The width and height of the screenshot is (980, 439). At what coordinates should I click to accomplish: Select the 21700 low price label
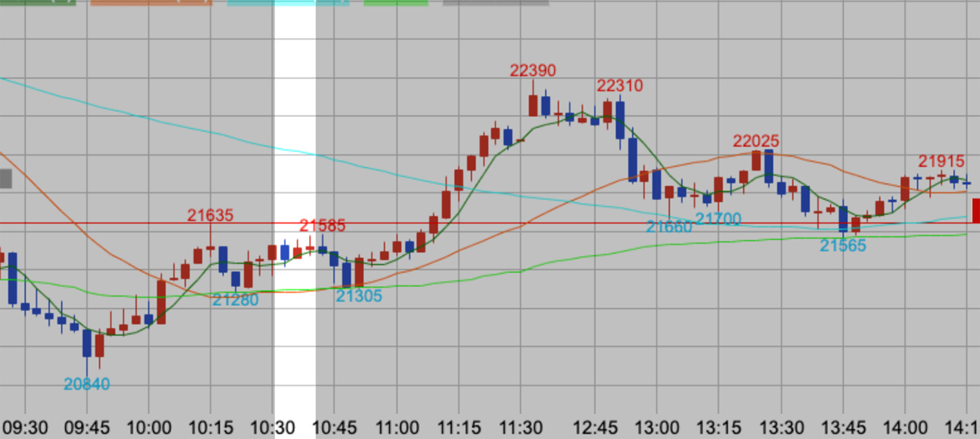click(x=717, y=218)
